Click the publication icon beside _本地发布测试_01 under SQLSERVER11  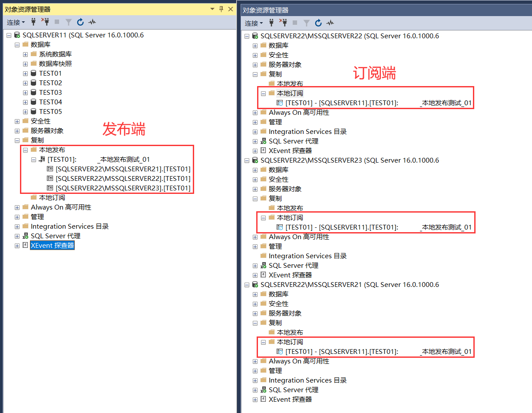42,160
